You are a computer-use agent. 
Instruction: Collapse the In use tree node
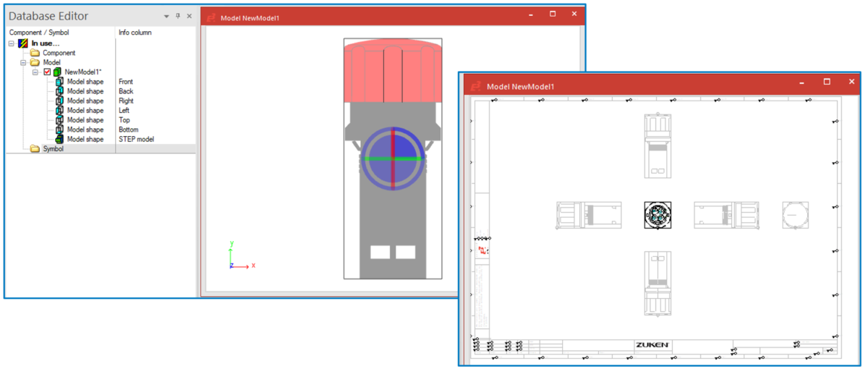coord(12,43)
